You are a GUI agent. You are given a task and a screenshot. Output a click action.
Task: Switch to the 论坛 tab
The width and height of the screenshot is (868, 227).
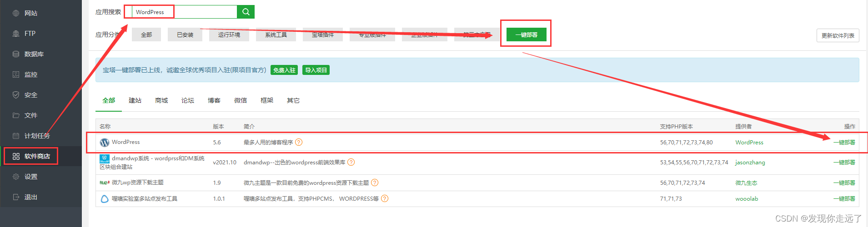pos(188,100)
